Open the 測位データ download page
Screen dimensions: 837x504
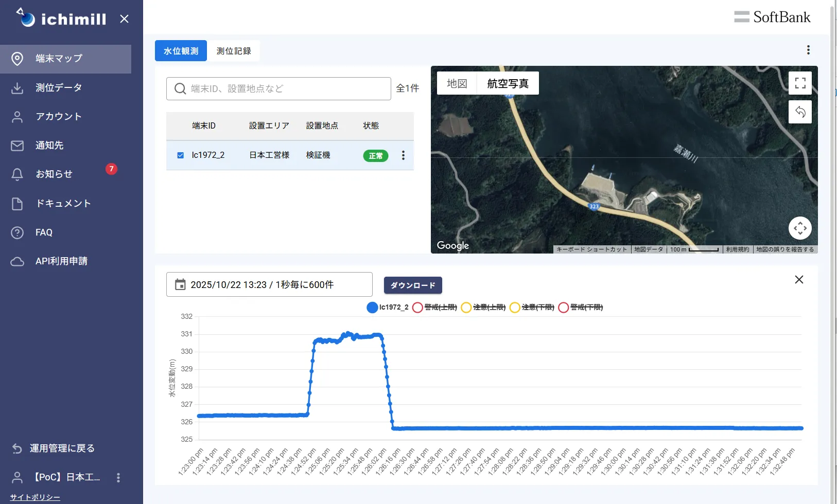pyautogui.click(x=58, y=88)
